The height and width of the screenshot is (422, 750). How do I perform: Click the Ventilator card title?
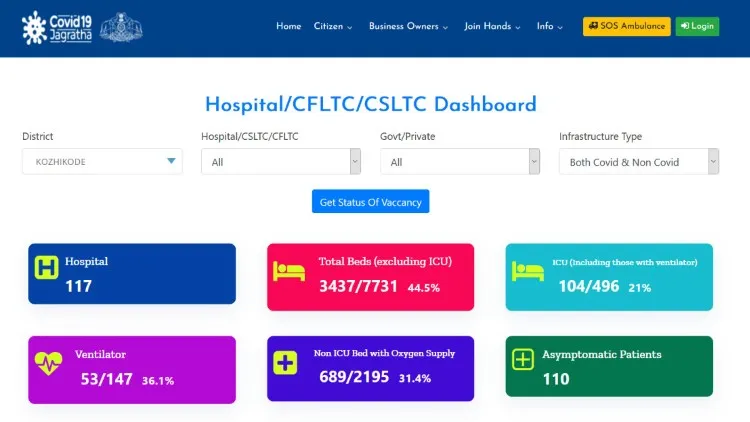[100, 355]
